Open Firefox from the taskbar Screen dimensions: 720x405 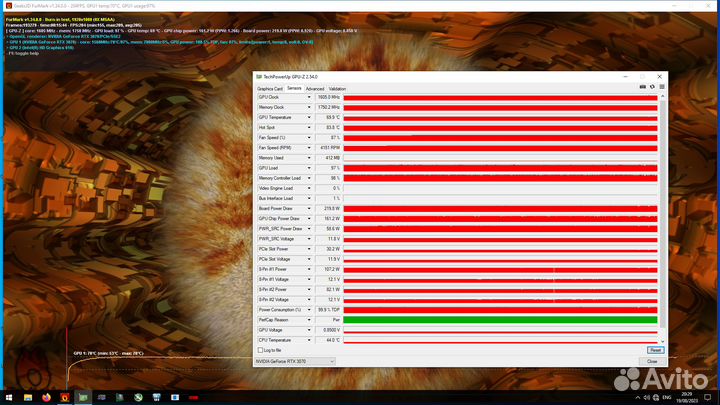(46, 397)
